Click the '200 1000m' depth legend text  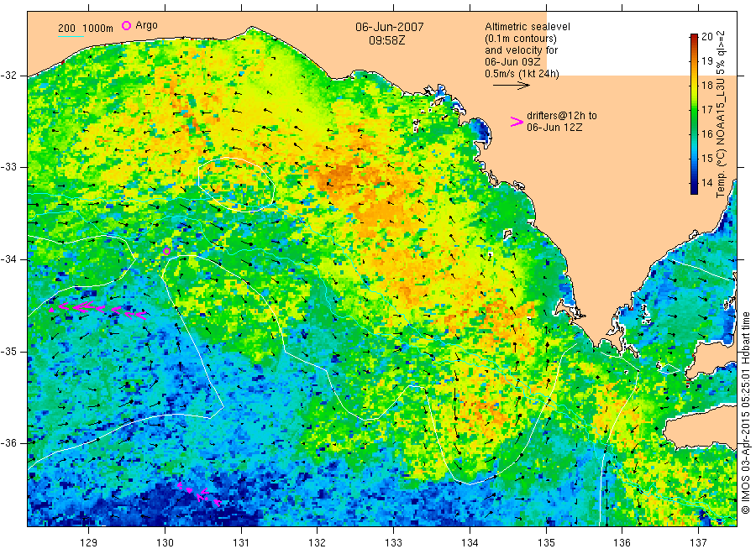[86, 29]
